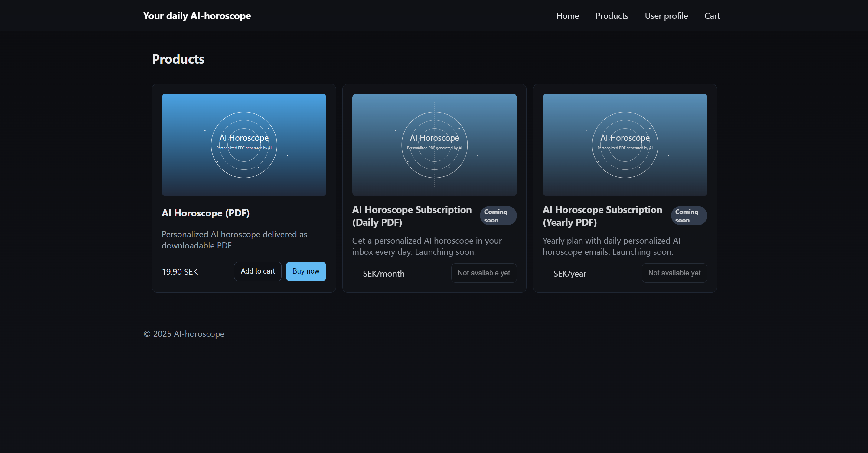Open the Home navigation link
This screenshot has height=453, width=868.
567,16
